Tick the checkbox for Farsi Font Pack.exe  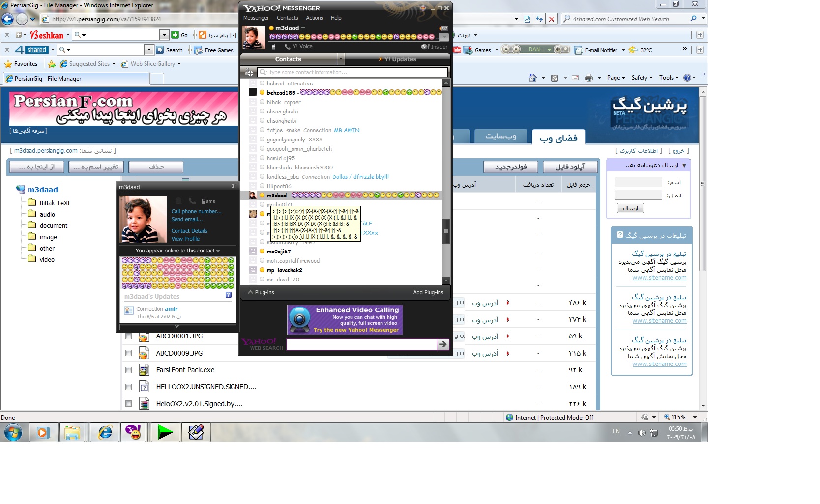click(128, 370)
